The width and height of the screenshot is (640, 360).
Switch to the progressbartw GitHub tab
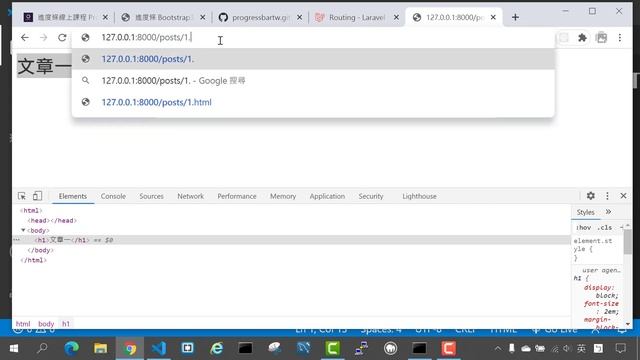pyautogui.click(x=260, y=17)
